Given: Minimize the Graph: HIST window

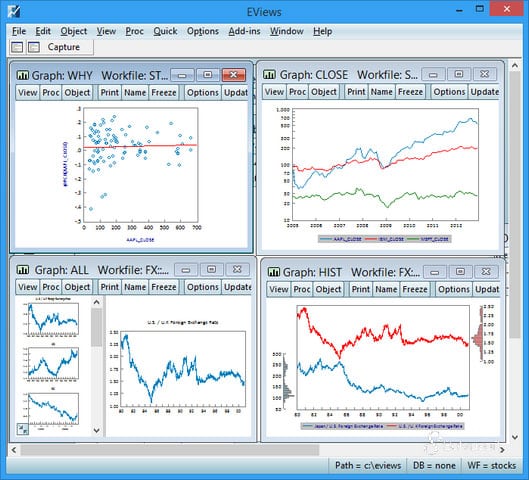Looking at the screenshot, I should (435, 272).
